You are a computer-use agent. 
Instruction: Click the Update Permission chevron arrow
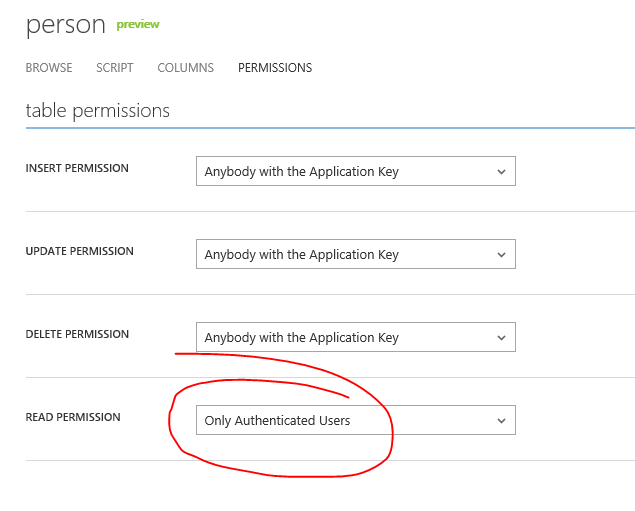tap(501, 255)
